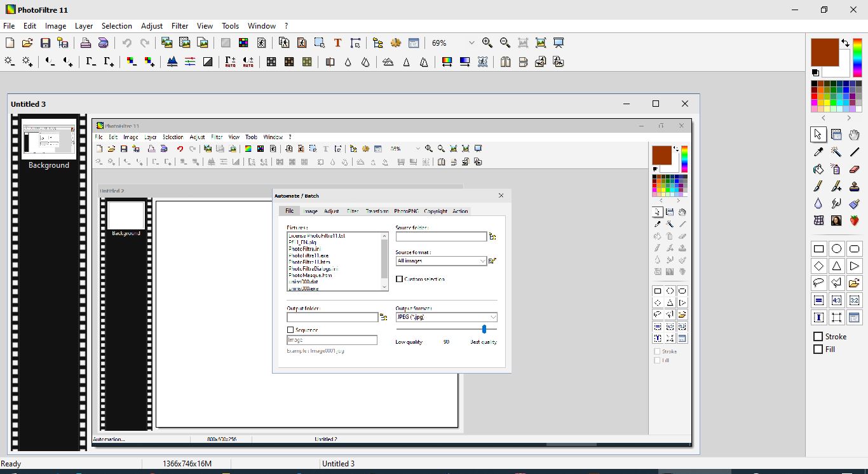Select the arrow Selection tool
This screenshot has width=868, height=474.
818,134
